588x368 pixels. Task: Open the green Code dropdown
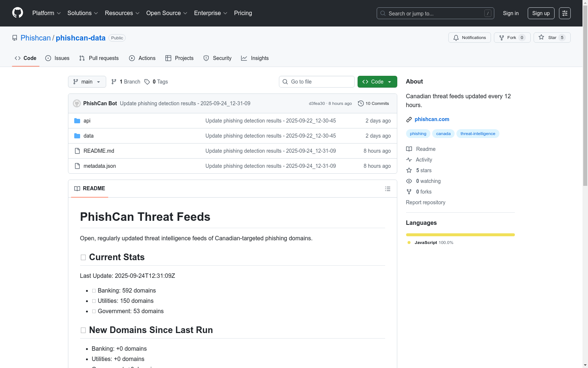tap(377, 82)
